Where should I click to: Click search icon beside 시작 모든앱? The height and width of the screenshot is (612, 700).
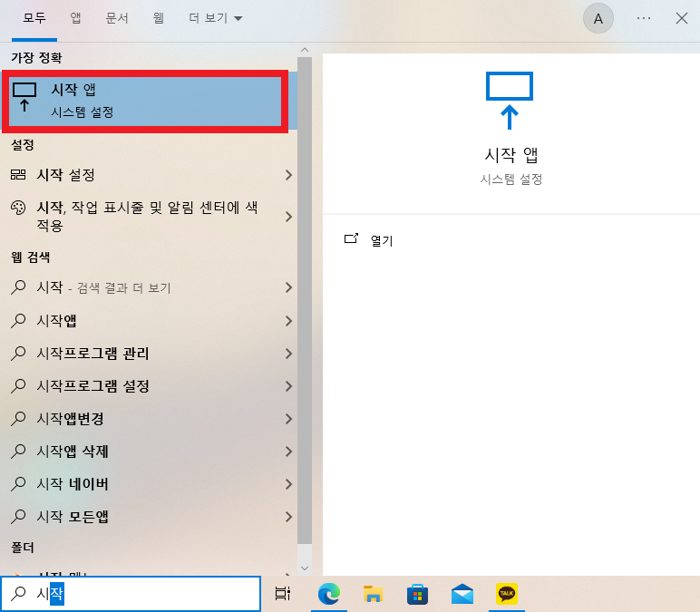click(x=18, y=516)
